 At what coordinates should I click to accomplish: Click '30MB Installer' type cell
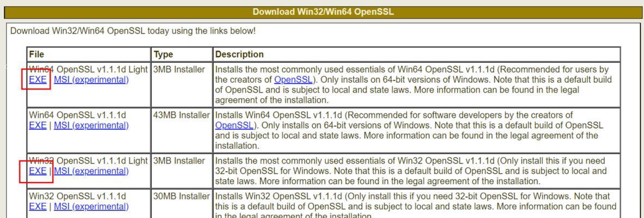[x=182, y=204]
